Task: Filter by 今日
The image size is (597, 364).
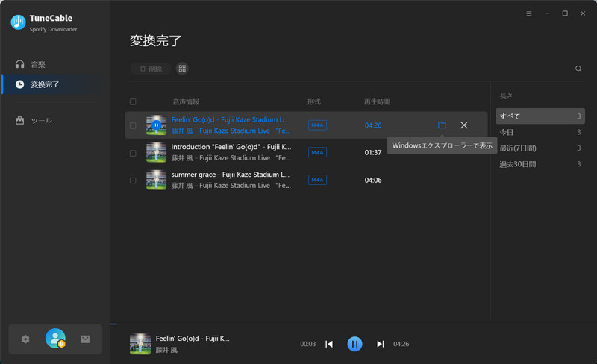Action: [x=540, y=132]
